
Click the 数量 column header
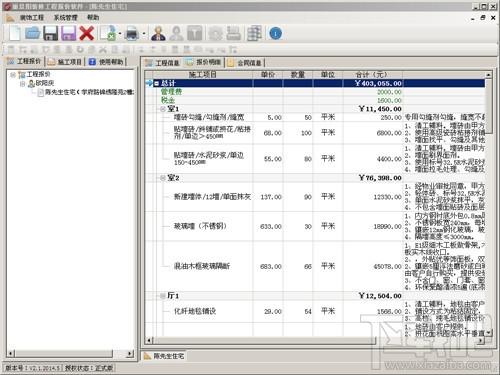click(298, 75)
